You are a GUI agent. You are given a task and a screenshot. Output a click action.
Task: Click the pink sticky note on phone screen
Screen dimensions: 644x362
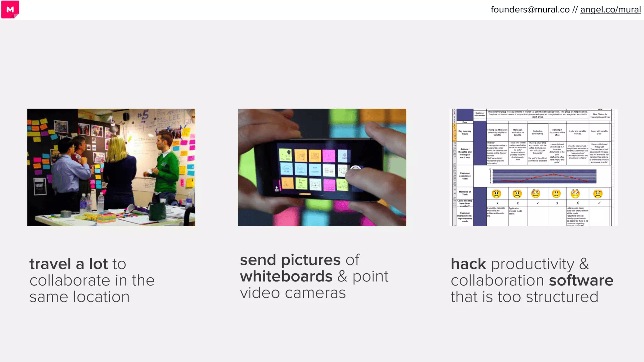click(329, 156)
